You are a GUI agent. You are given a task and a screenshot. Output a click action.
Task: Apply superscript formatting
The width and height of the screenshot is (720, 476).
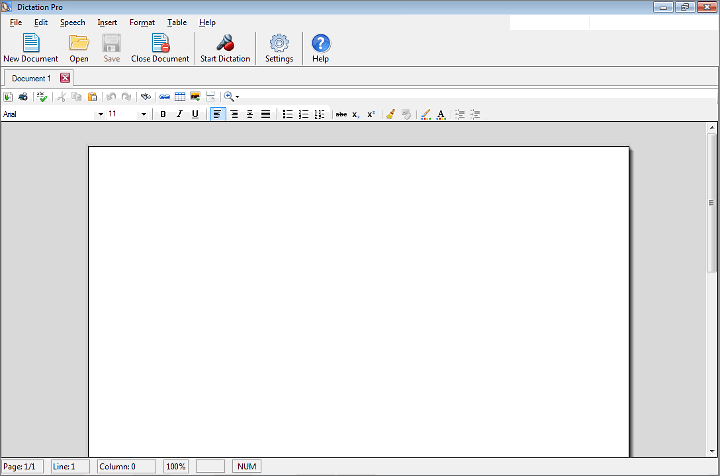coord(371,114)
